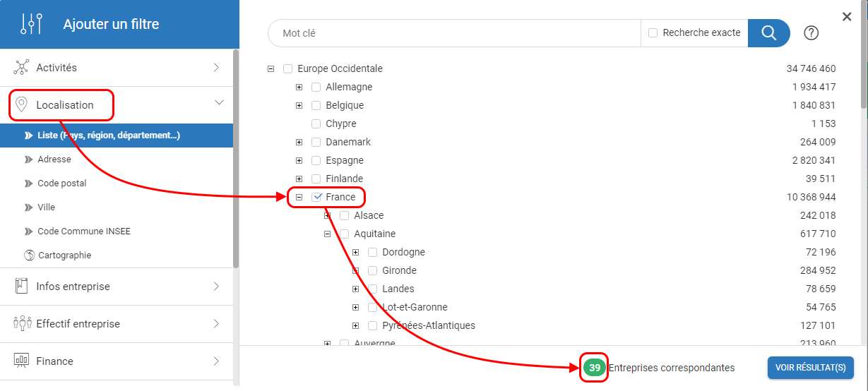Open the question mark help icon
The image size is (868, 391).
coord(811,33)
